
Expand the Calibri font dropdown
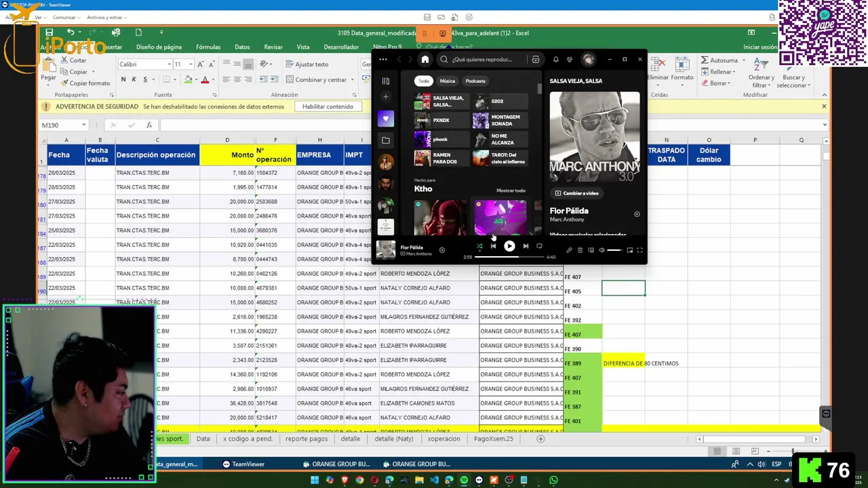click(x=169, y=64)
